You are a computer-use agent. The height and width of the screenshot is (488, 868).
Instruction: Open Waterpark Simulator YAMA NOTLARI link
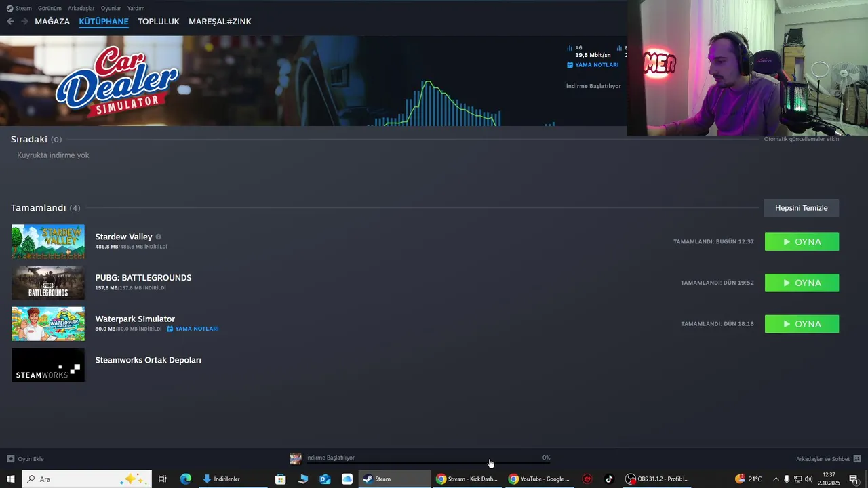(x=193, y=329)
